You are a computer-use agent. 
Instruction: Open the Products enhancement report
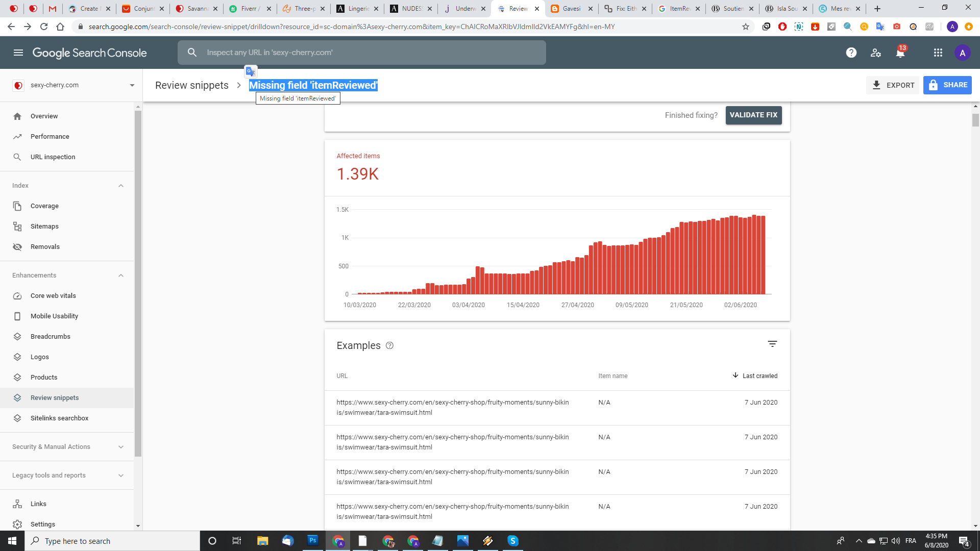point(44,378)
